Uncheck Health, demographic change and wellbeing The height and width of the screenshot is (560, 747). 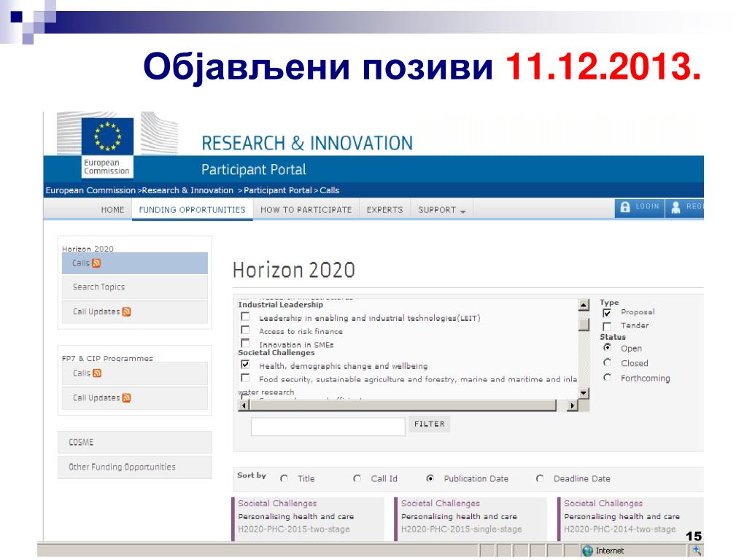pos(245,365)
